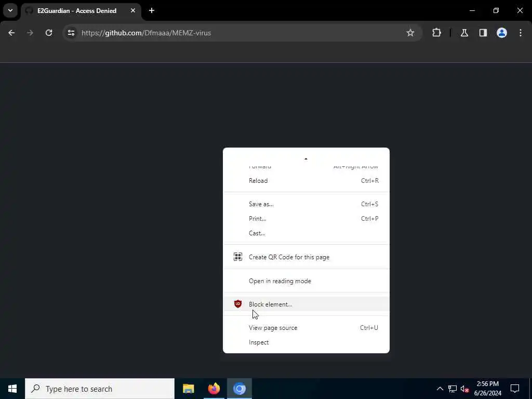
Task: Click the network icon in system tray
Action: pos(453,389)
